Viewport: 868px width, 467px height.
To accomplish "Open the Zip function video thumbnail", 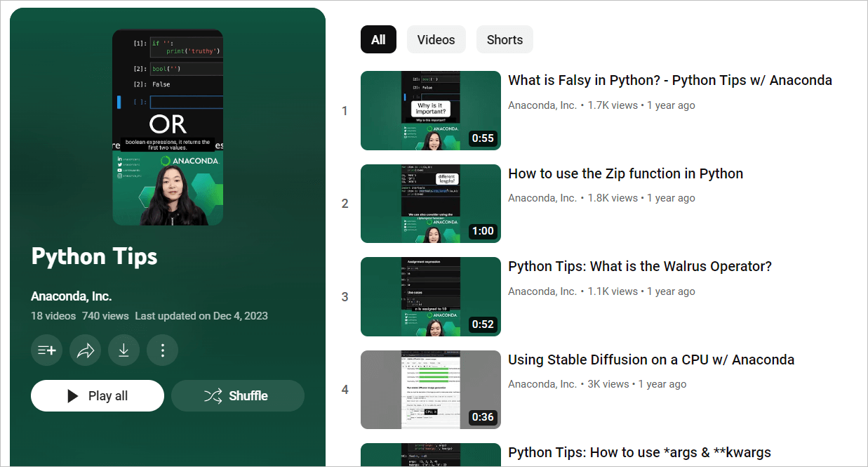I will click(431, 204).
